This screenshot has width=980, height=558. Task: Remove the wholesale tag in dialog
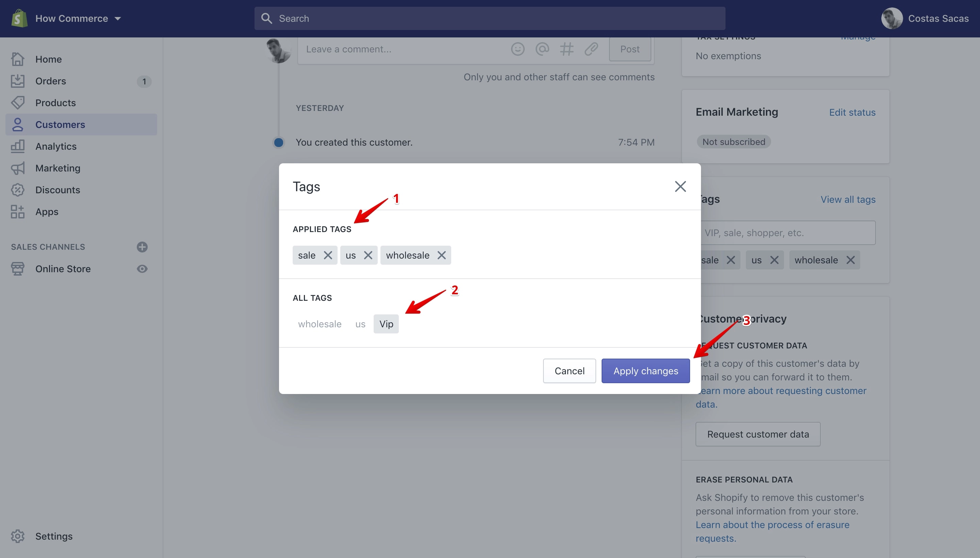pyautogui.click(x=442, y=255)
